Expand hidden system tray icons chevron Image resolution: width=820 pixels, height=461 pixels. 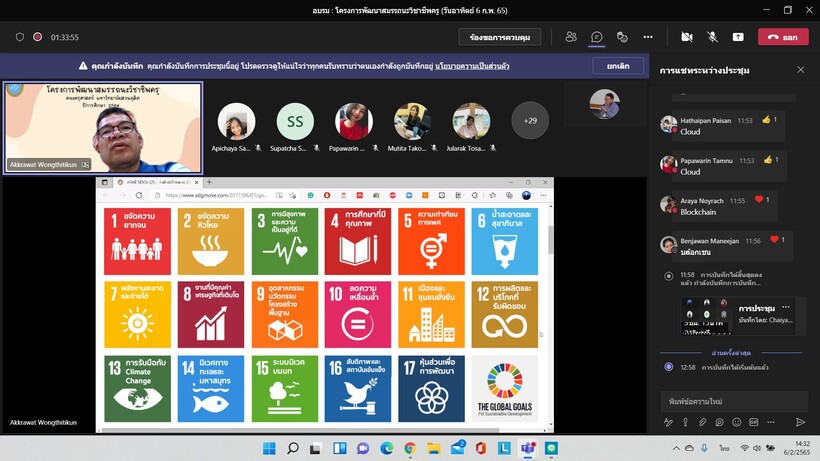pyautogui.click(x=676, y=448)
